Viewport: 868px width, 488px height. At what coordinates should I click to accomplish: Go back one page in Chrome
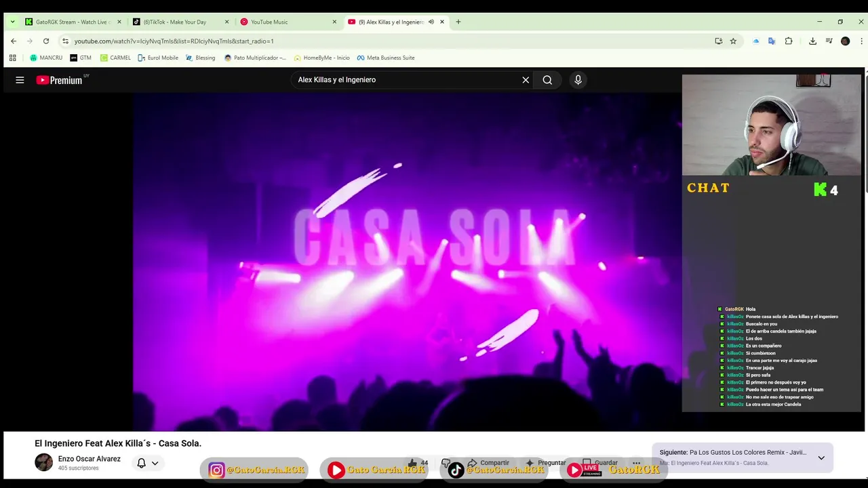(13, 41)
